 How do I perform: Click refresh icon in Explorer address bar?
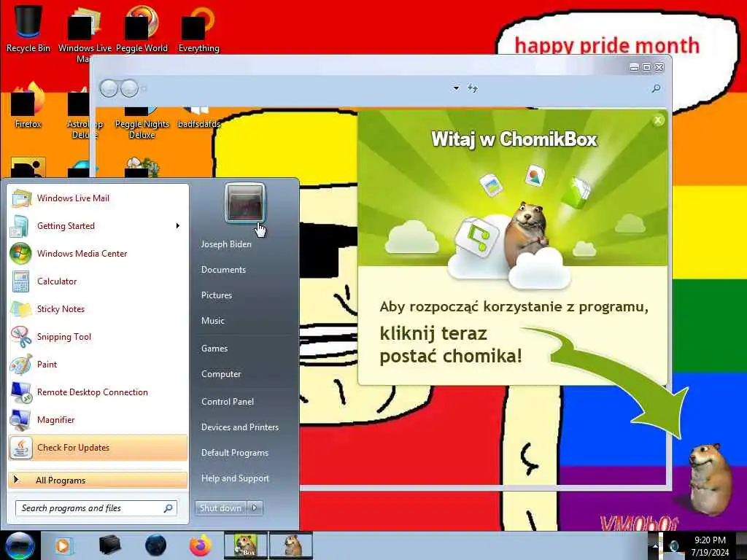click(x=472, y=88)
